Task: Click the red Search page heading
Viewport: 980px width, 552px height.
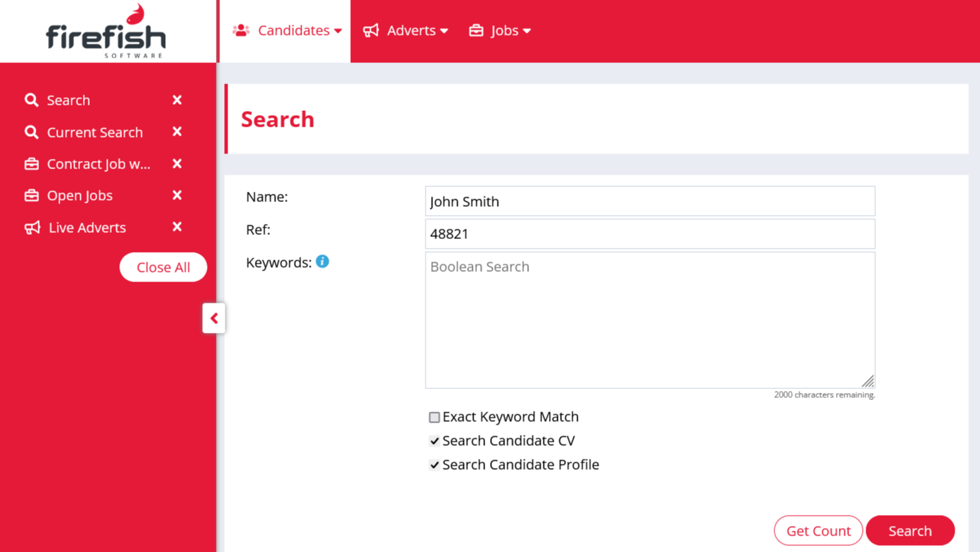Action: pyautogui.click(x=278, y=119)
